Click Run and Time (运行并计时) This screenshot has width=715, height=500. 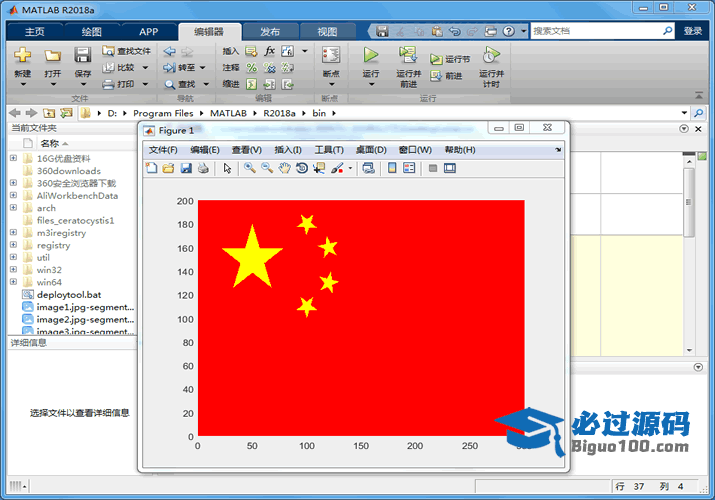click(x=491, y=67)
